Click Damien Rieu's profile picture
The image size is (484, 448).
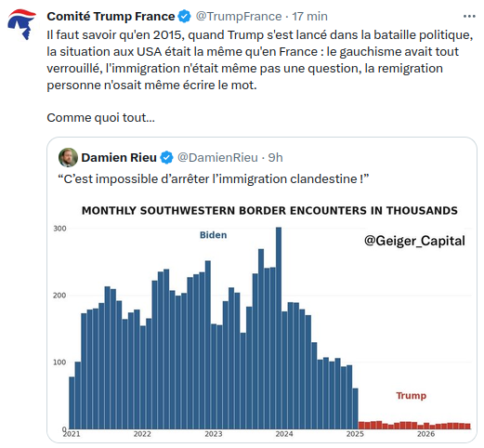[x=68, y=157]
